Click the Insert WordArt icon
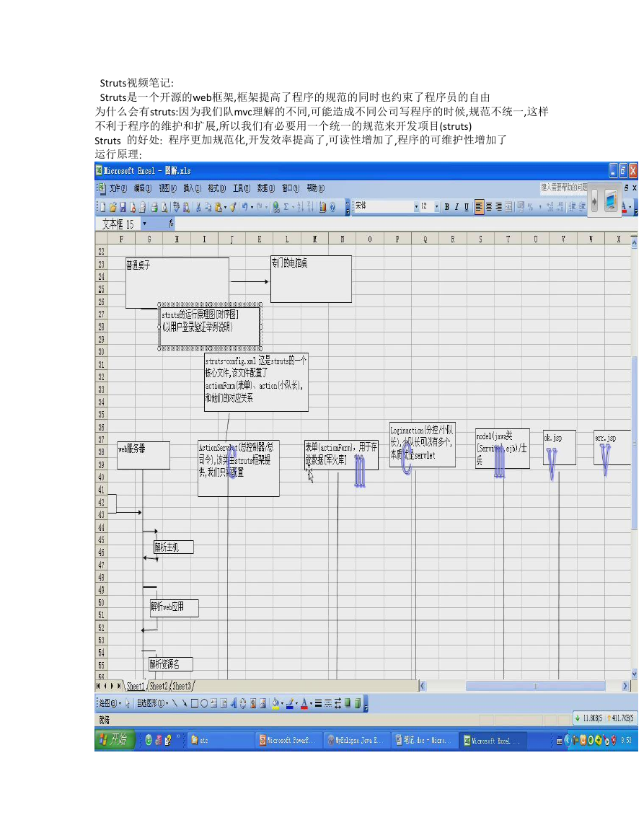This screenshot has width=644, height=833. coord(233,703)
